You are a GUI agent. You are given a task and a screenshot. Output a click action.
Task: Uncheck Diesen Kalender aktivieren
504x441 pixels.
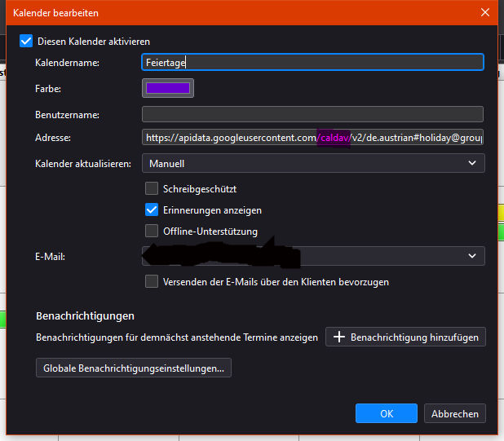point(26,41)
